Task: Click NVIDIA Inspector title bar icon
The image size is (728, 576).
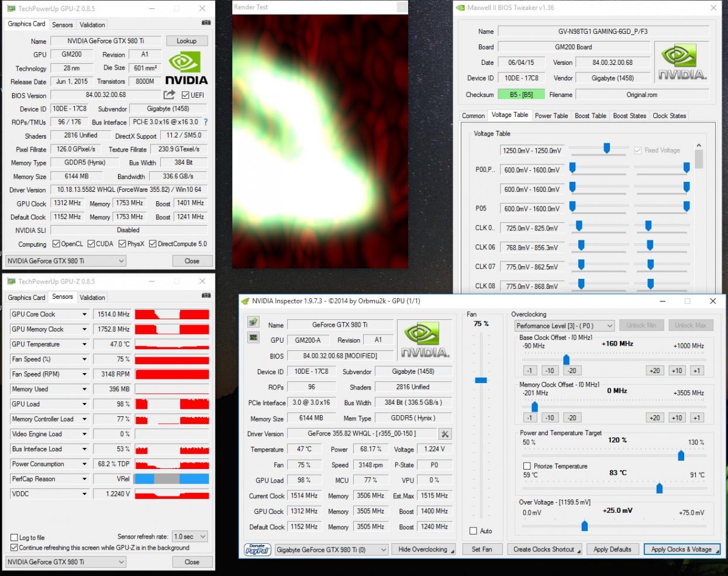Action: (245, 301)
